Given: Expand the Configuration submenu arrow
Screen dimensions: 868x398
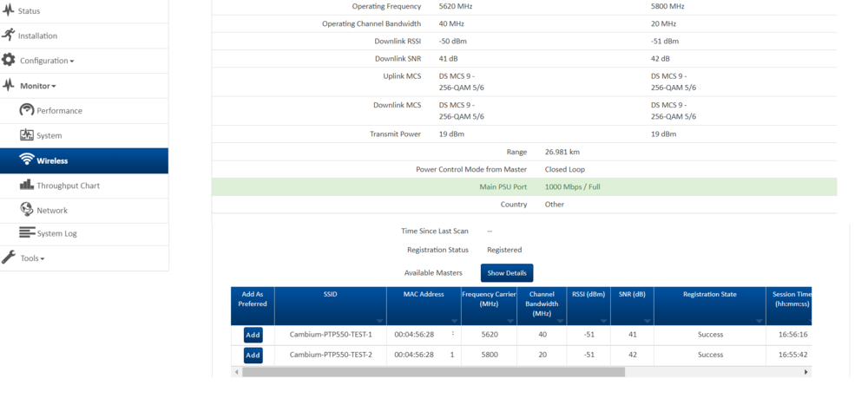Looking at the screenshot, I should coord(72,62).
